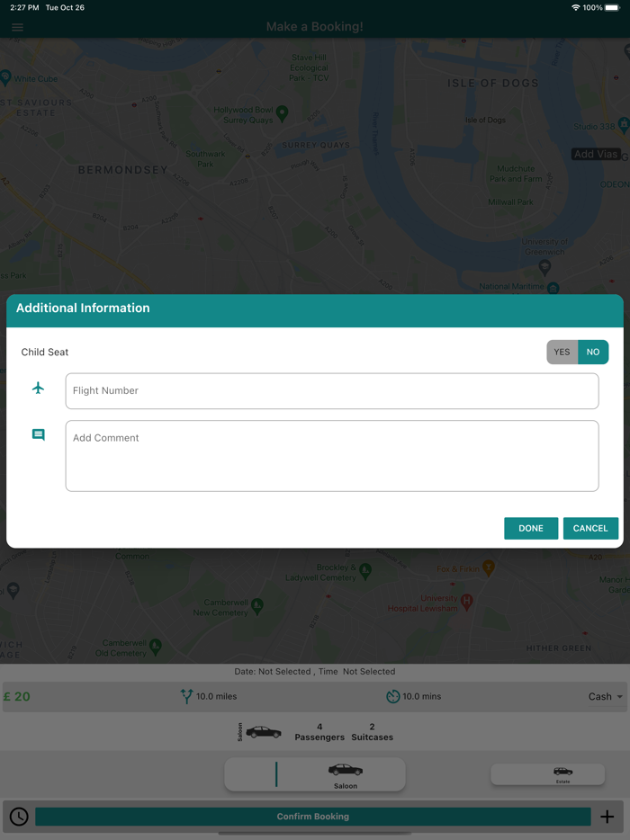
Task: Click the 'Millwall Park' map label
Action: point(510,202)
